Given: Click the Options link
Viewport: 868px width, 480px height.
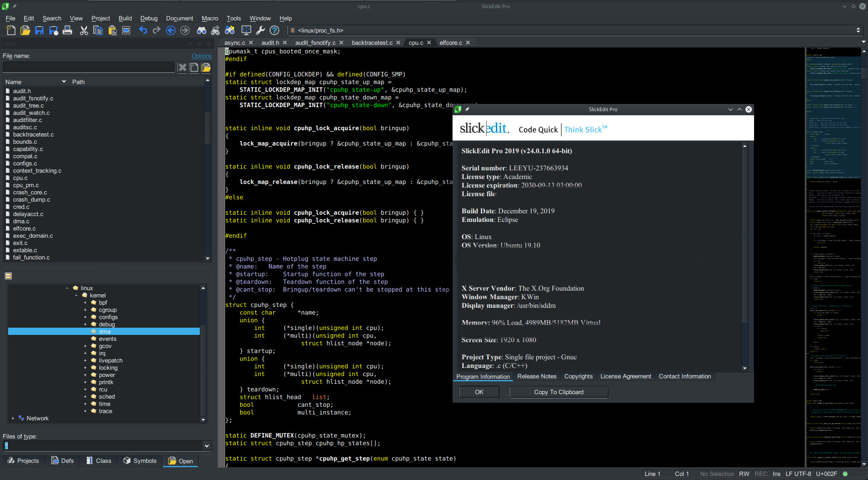Looking at the screenshot, I should [x=202, y=56].
